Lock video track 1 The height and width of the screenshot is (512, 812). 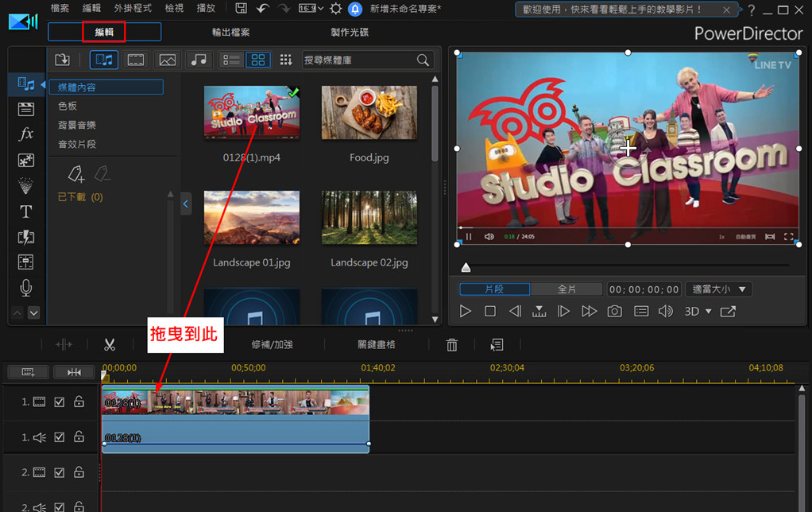(x=79, y=402)
